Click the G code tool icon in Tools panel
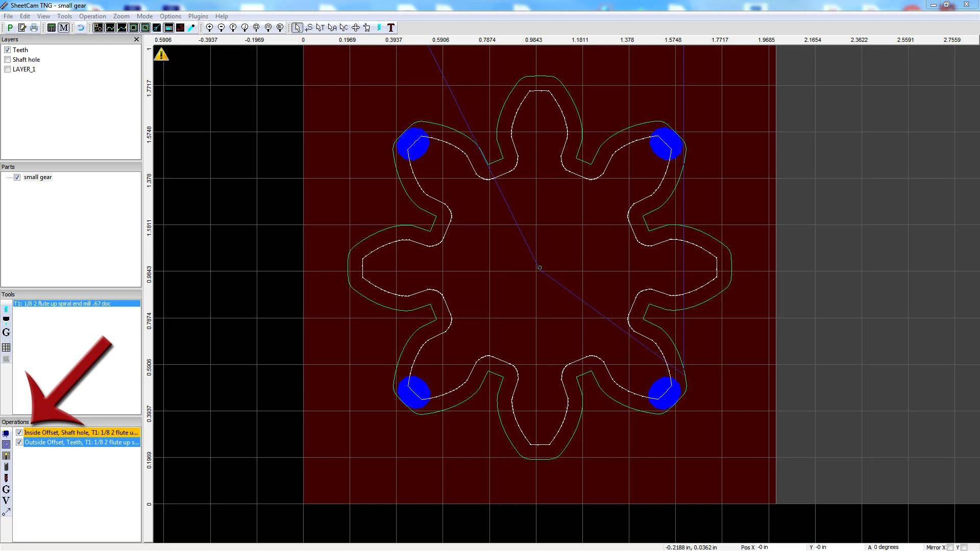 click(6, 333)
